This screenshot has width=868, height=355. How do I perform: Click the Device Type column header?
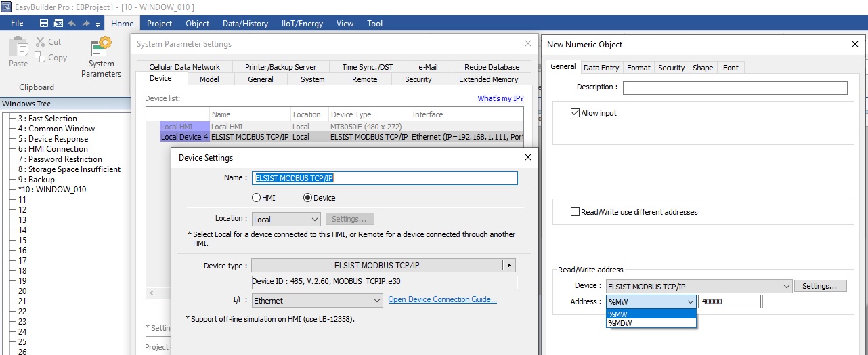[x=369, y=114]
